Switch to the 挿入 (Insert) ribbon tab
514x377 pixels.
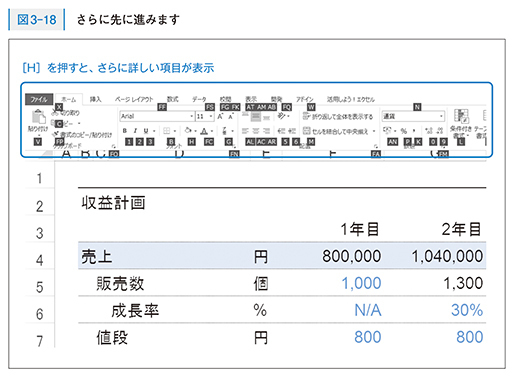(95, 99)
